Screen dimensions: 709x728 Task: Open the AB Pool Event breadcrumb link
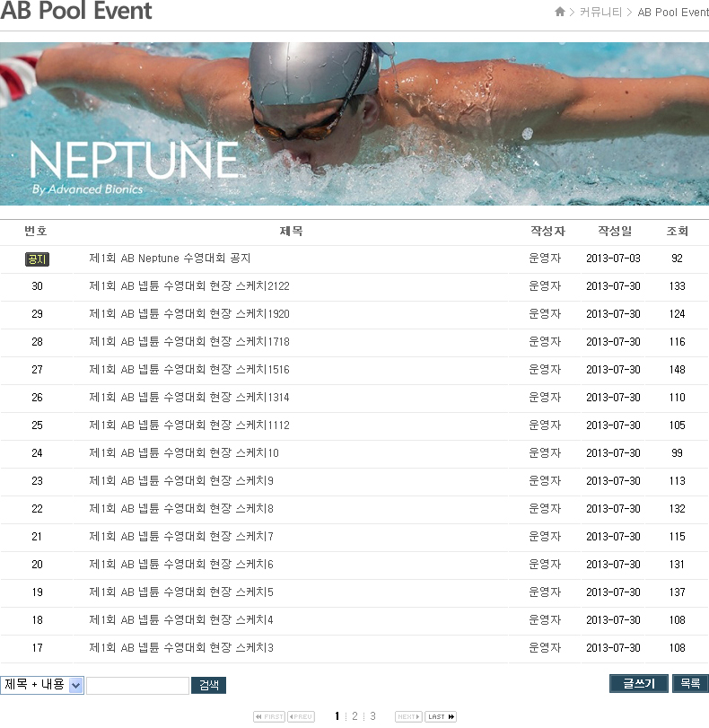pos(673,12)
